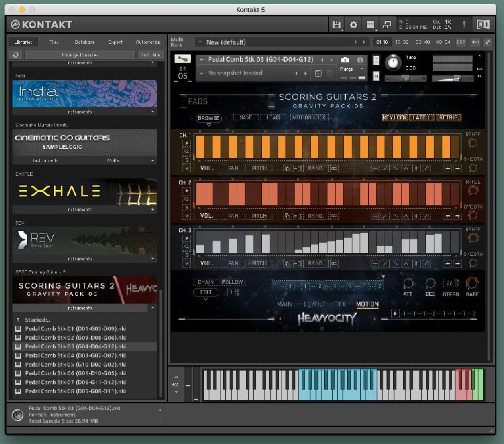The height and width of the screenshot is (444, 504).
Task: Solo CH. 1 with the S button
Action: coord(187,159)
